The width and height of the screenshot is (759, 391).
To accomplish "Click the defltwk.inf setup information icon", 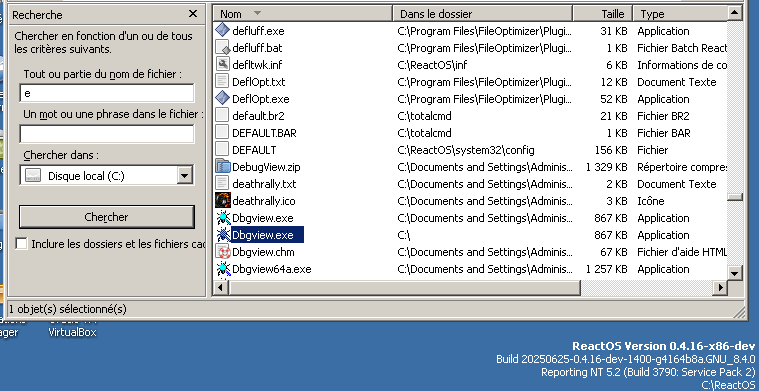I will (x=222, y=64).
